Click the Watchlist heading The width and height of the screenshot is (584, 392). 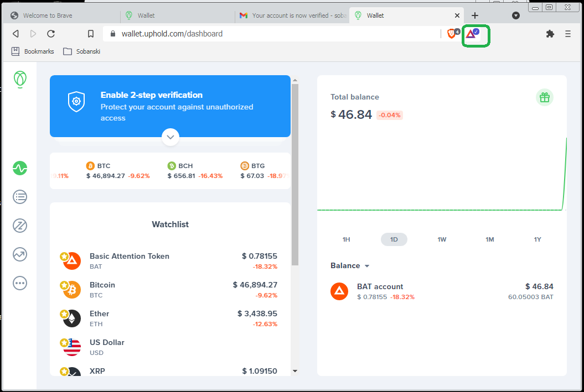pos(170,224)
